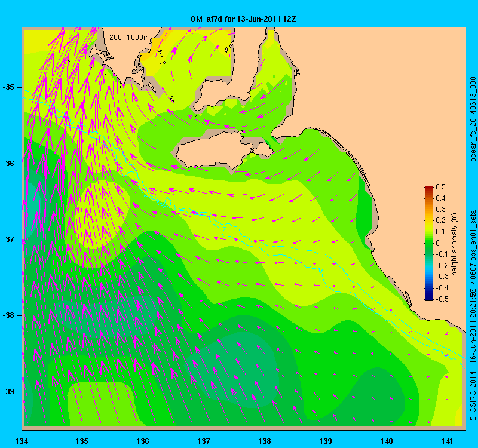Click the 138 longitude axis label

tap(265, 441)
